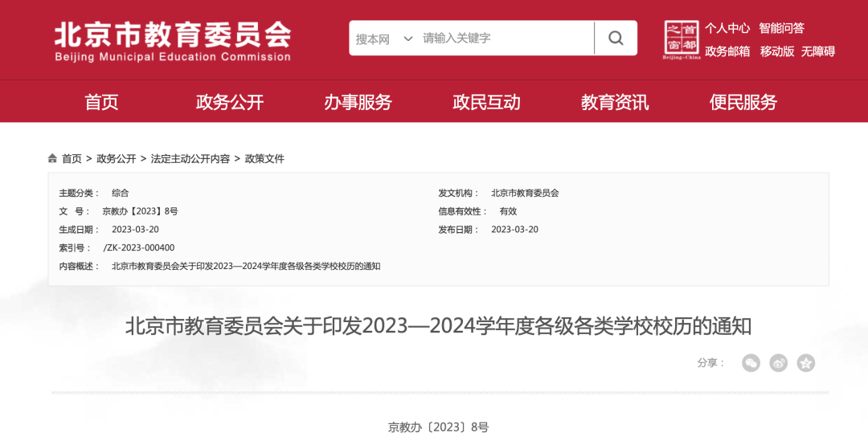Viewport: 868px width, 441px height.
Task: Click the document number 京教办【2023】8号 in info box
Action: (x=140, y=211)
